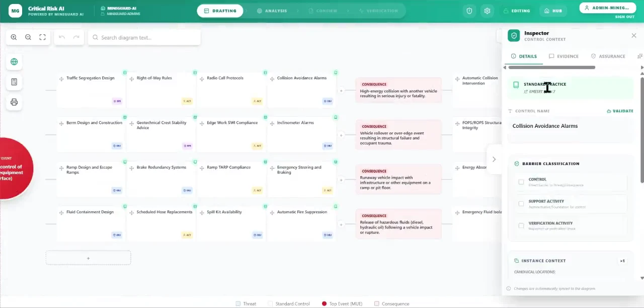Fit diagram to screen

[x=42, y=37]
